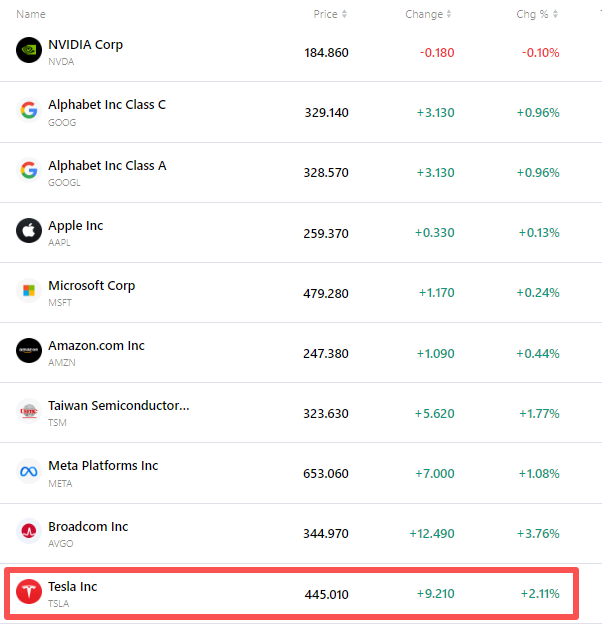Viewport: 602px width, 628px height.
Task: Select Taiwan Semiconductor price 323.630
Action: (x=326, y=414)
